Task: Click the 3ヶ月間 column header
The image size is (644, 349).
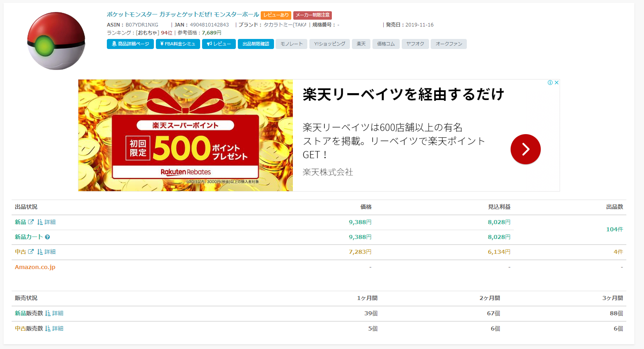Action: pyautogui.click(x=613, y=298)
